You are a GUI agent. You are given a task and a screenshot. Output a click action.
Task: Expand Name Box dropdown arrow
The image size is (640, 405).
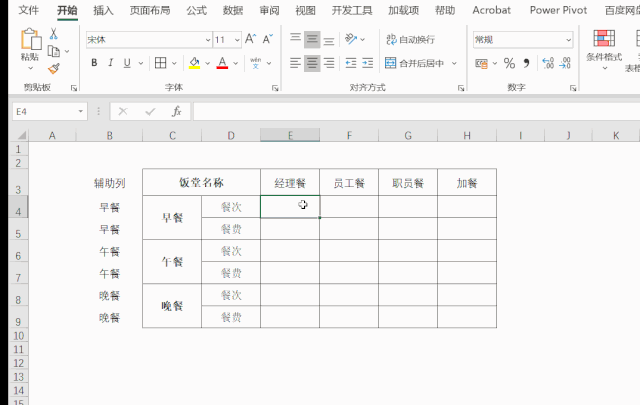pyautogui.click(x=80, y=111)
